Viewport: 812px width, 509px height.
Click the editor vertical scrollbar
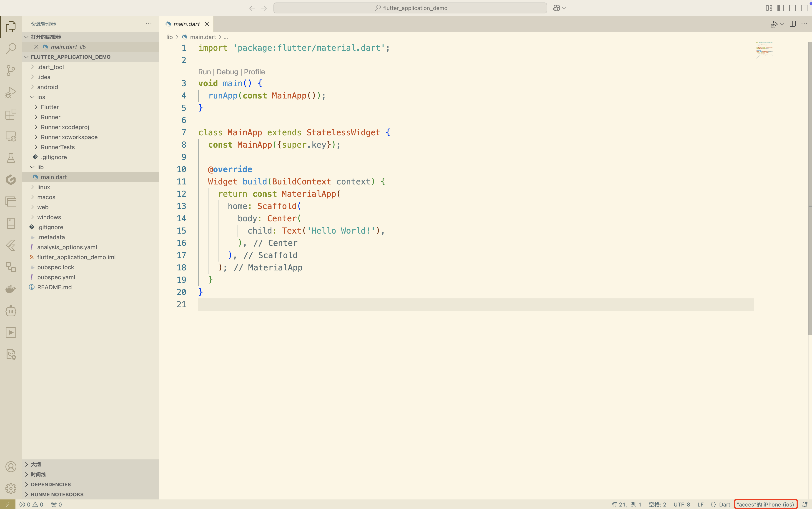pyautogui.click(x=810, y=189)
